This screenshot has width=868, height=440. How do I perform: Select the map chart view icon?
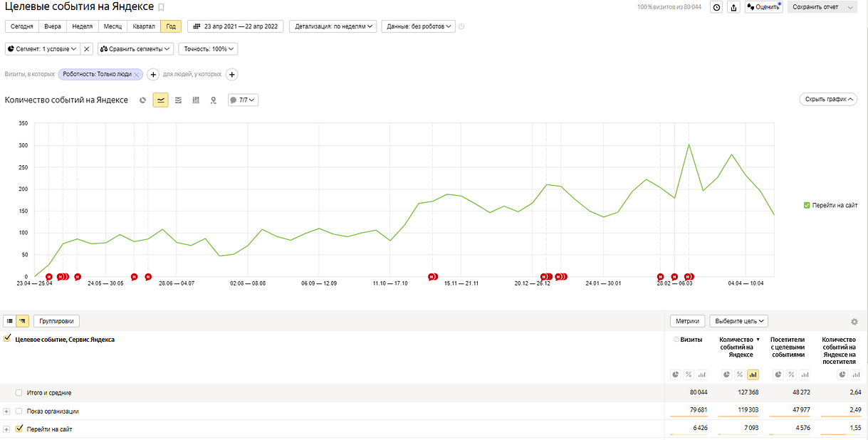coord(213,100)
